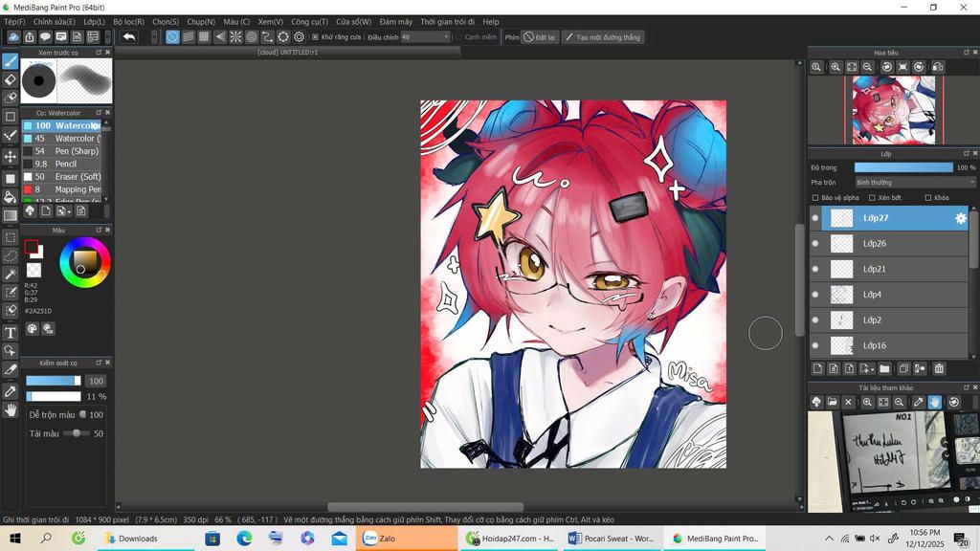Open the Help menu
Viewport: 980px width, 551px height.
click(x=491, y=21)
